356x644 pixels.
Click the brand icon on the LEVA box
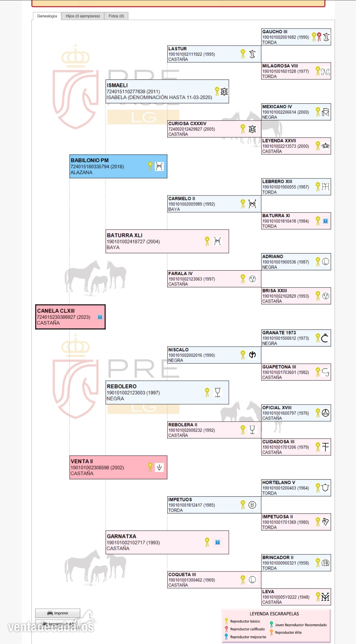coord(325,597)
